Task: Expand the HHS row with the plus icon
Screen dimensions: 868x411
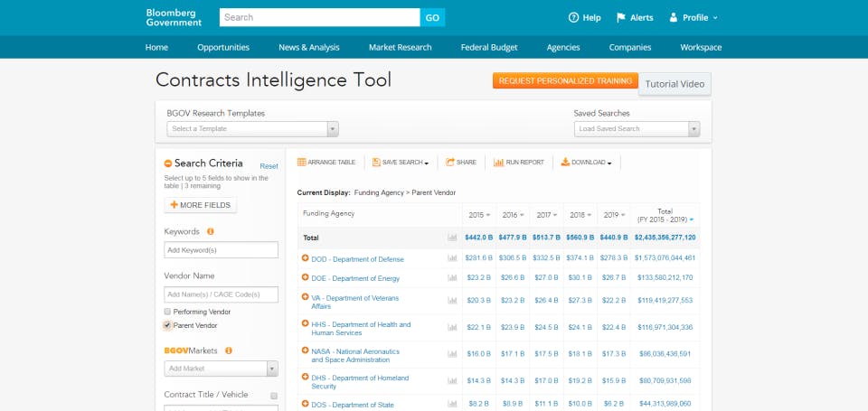Action: (x=305, y=323)
